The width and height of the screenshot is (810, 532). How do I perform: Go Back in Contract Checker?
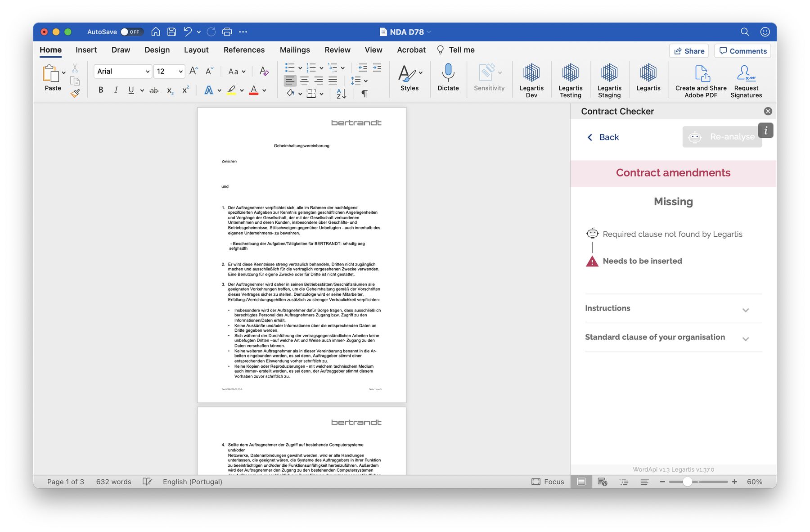603,137
